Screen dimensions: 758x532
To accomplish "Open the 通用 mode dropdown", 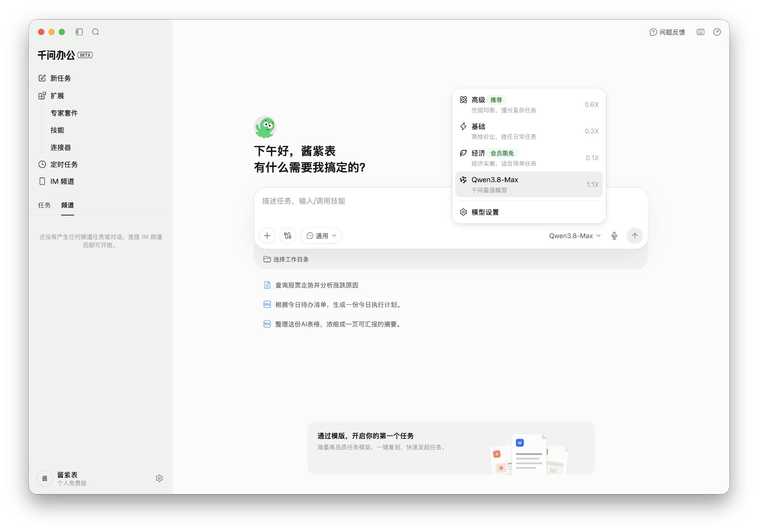I will [321, 236].
